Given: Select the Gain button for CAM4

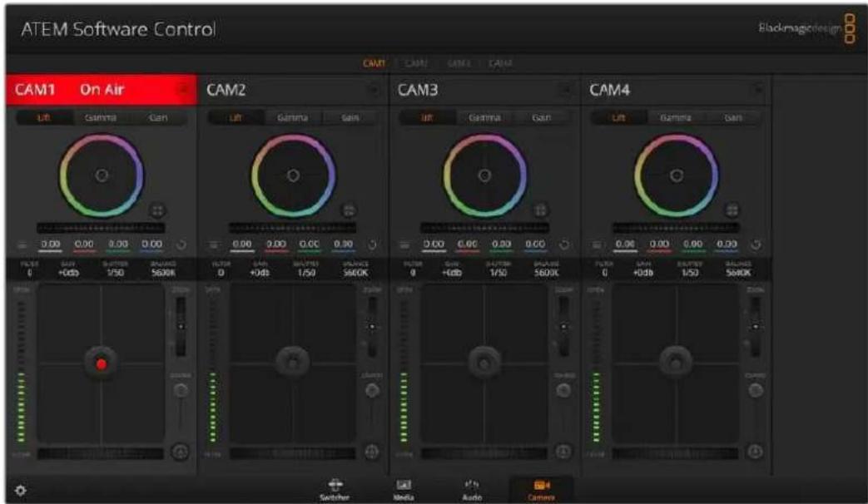Looking at the screenshot, I should pyautogui.click(x=733, y=117).
